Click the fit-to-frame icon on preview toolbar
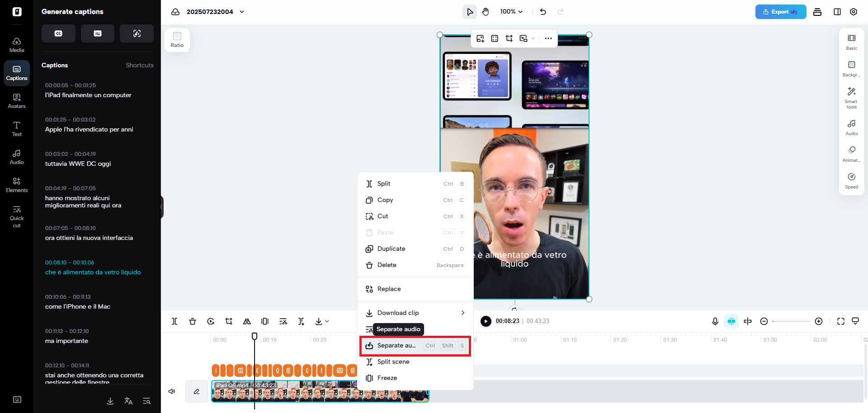This screenshot has height=413, width=868. click(495, 38)
